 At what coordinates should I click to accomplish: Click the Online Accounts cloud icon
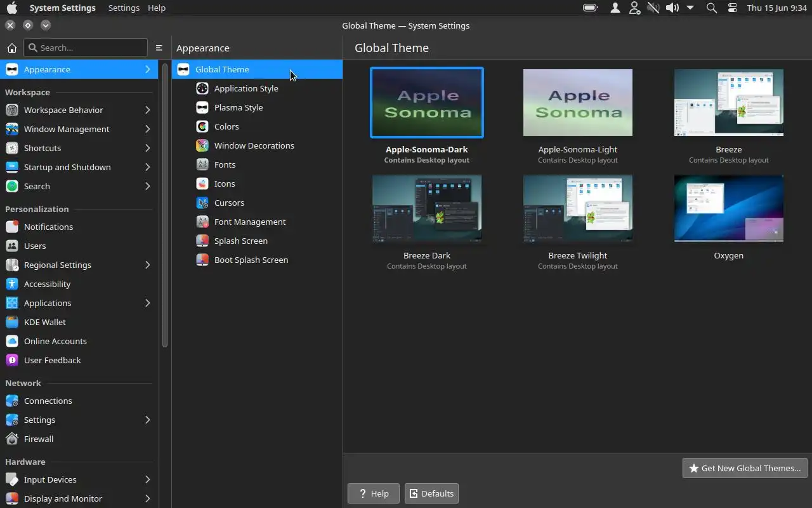[11, 341]
